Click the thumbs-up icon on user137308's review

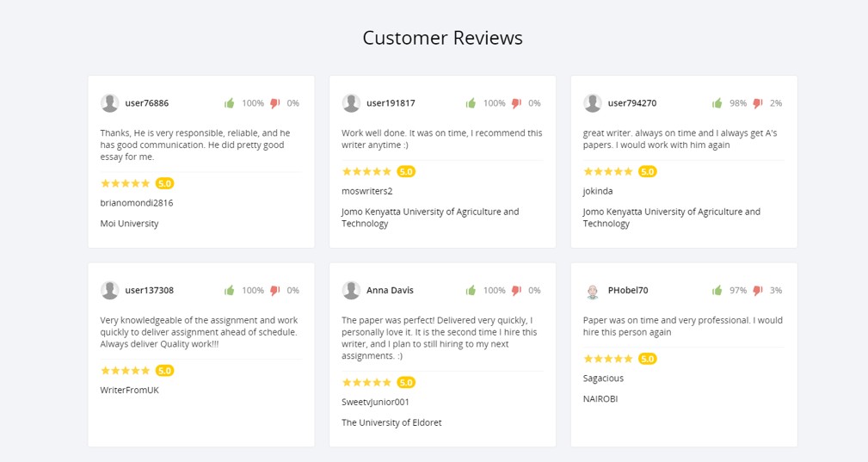pos(229,290)
